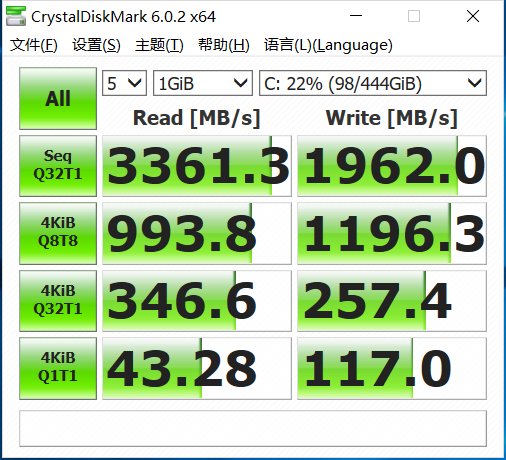The height and width of the screenshot is (460, 506).
Task: Click the 4KiB Q8T8 read result 993.8
Action: point(197,233)
